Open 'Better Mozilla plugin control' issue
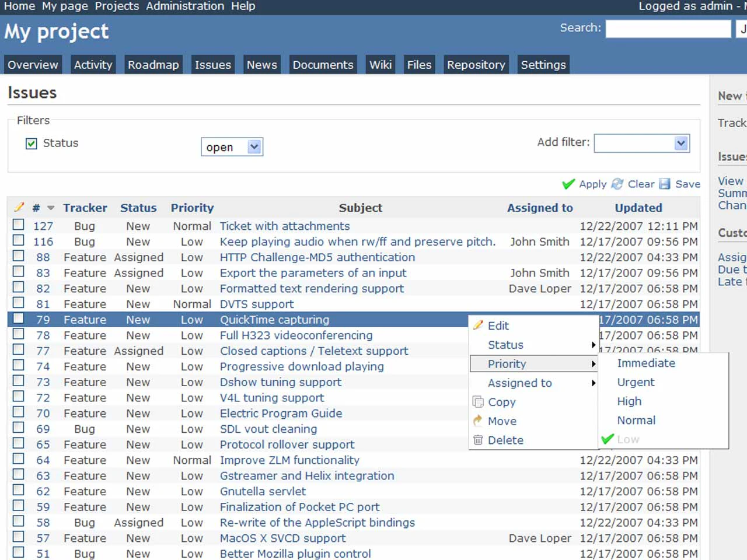Viewport: 747px width, 560px height. (x=295, y=554)
